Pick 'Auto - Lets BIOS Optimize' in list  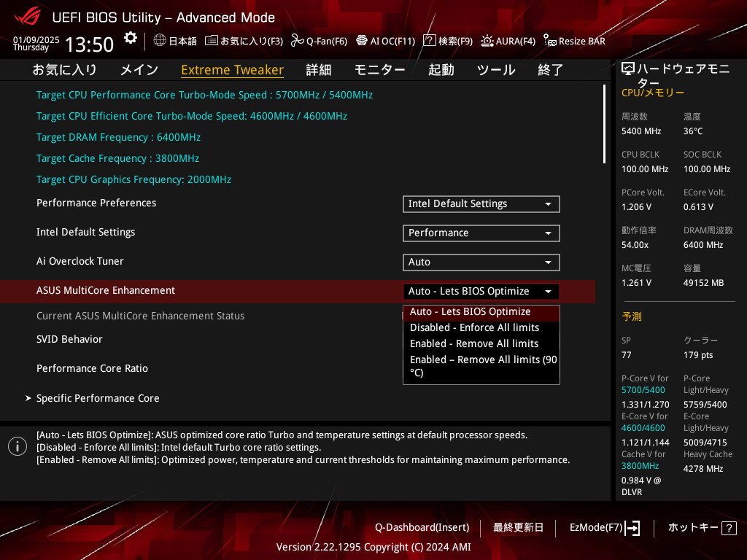click(x=471, y=311)
